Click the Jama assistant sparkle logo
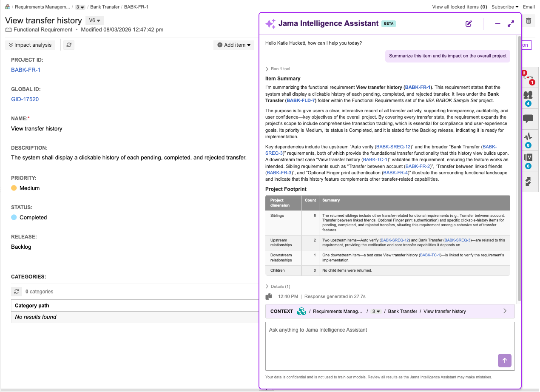Screen dimensions: 540x392 pos(270,24)
